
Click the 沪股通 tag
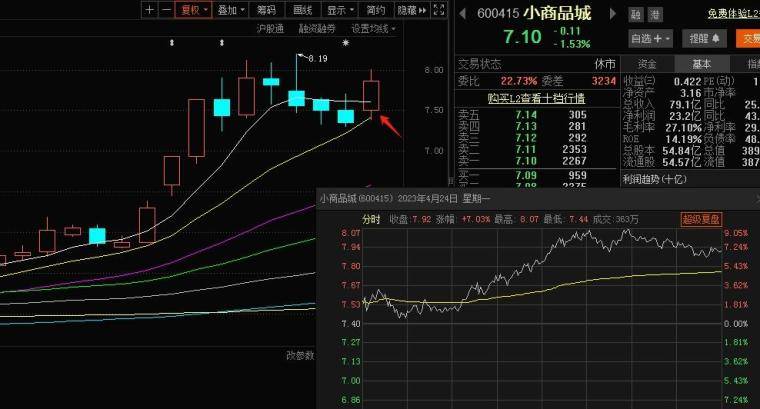270,29
